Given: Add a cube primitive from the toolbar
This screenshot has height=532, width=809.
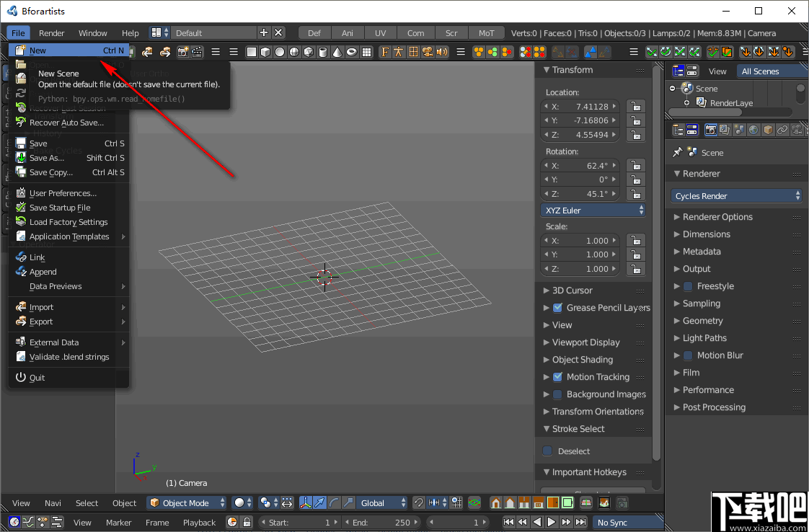Looking at the screenshot, I should point(265,52).
